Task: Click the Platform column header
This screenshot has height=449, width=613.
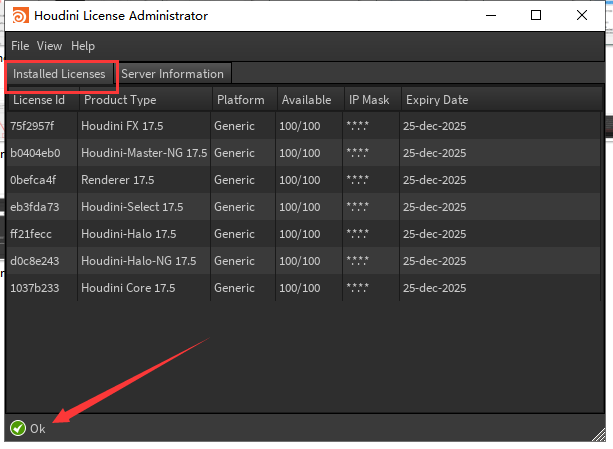Action: (x=240, y=100)
